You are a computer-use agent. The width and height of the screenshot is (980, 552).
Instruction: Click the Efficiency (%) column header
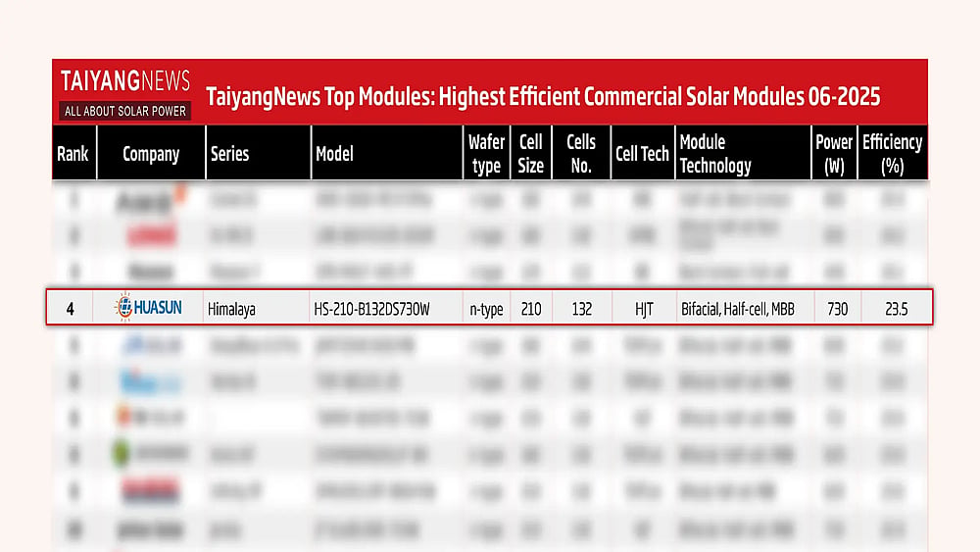(x=892, y=154)
